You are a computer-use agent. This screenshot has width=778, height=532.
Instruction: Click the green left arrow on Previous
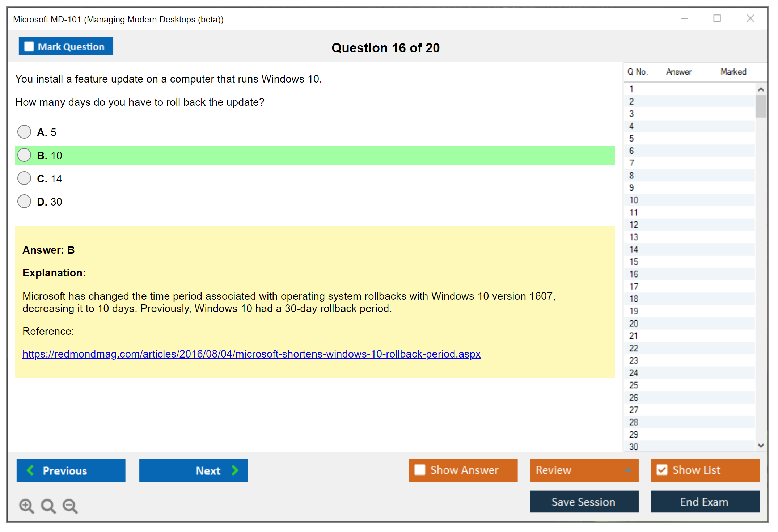tap(30, 470)
